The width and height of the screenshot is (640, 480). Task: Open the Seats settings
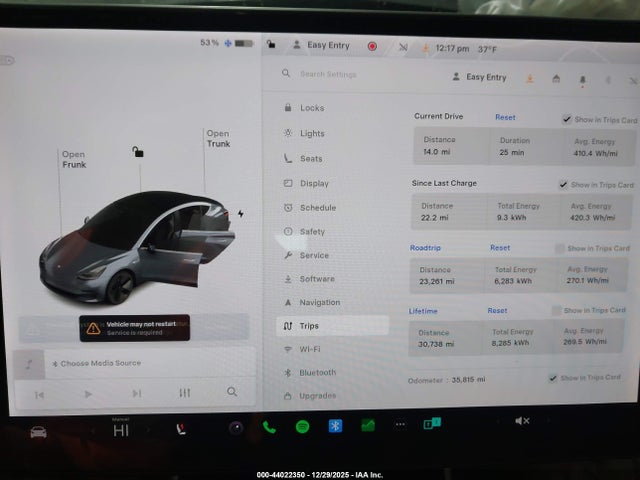(303, 159)
